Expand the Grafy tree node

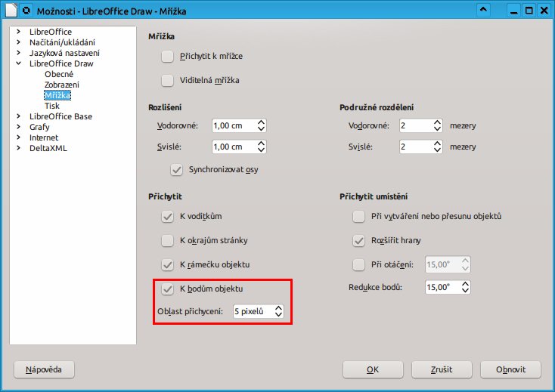18,127
